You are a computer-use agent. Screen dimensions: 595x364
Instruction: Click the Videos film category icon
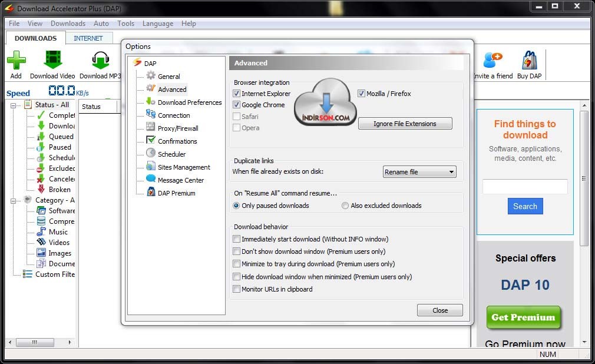pyautogui.click(x=41, y=242)
